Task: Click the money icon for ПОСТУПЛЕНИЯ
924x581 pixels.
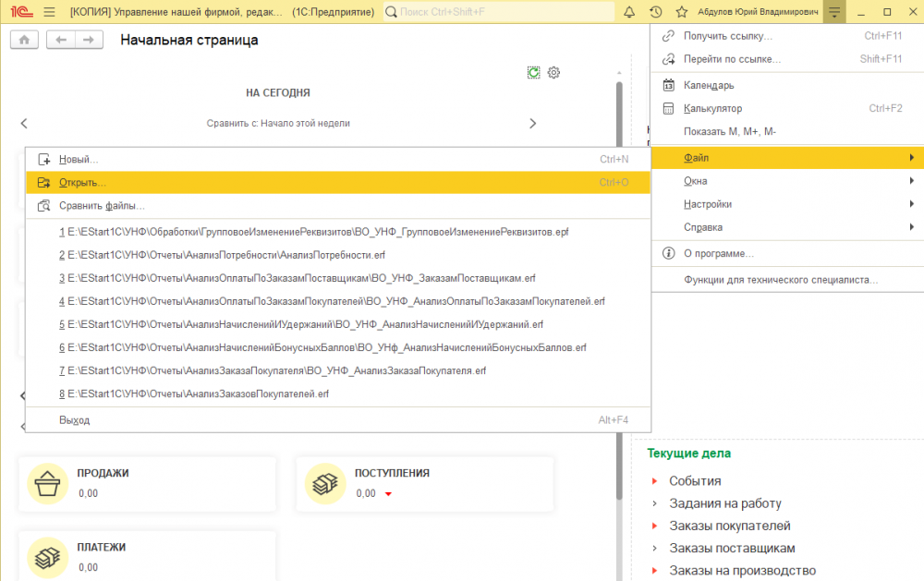Action: pos(324,484)
